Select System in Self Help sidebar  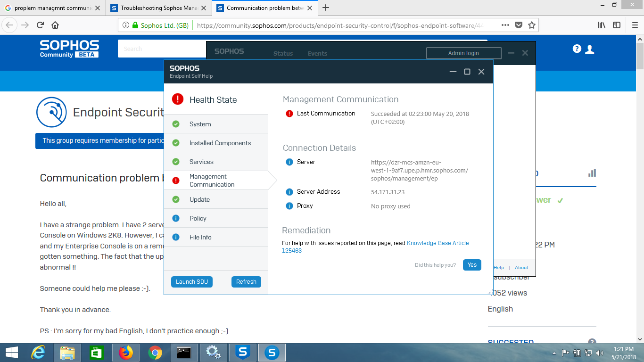(x=216, y=124)
